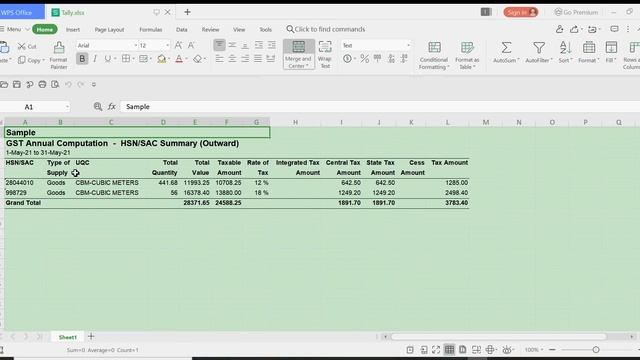
Task: Click Sign in button
Action: (520, 12)
